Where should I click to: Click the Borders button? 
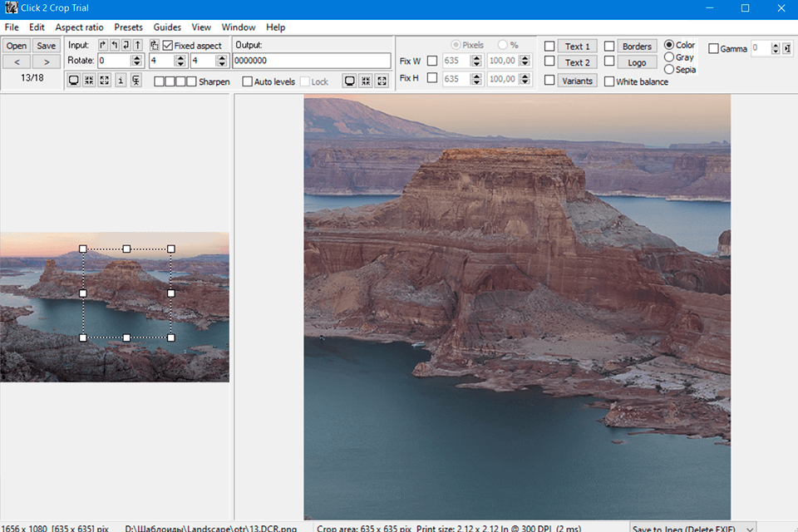pos(637,47)
